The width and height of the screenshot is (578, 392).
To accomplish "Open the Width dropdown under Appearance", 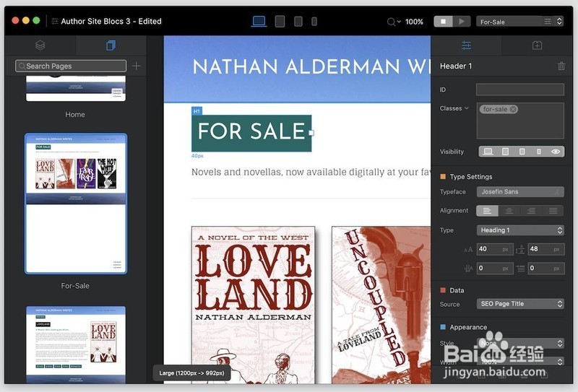I will point(520,362).
